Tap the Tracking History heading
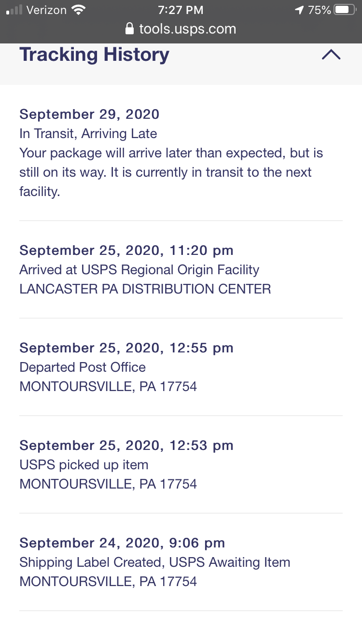362x644 pixels. point(94,55)
